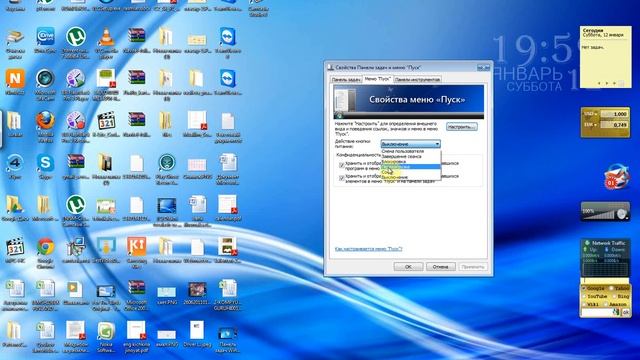This screenshot has height=360, width=640.
Task: Adjust the volume gadget slider
Action: click(600, 215)
